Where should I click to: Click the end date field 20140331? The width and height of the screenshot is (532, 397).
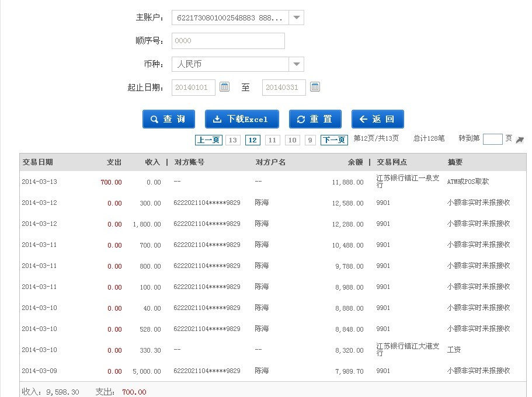[x=284, y=88]
